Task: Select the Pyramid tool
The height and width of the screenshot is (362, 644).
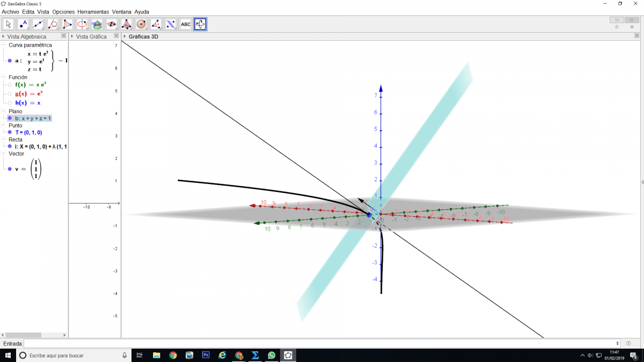Action: pos(127,24)
